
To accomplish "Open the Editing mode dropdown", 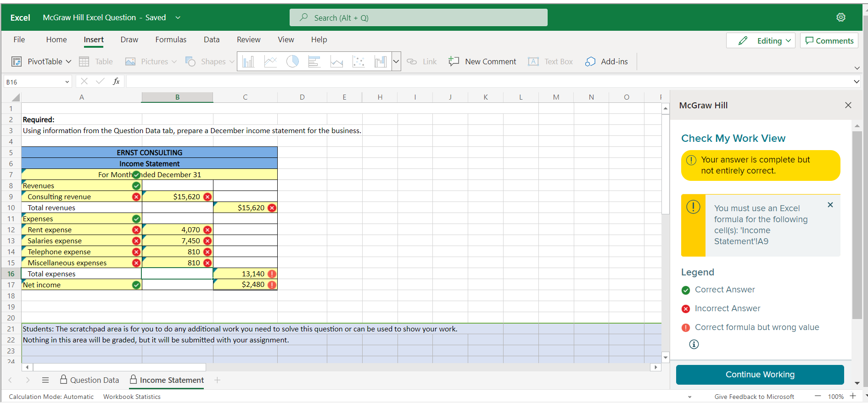I will (x=788, y=40).
